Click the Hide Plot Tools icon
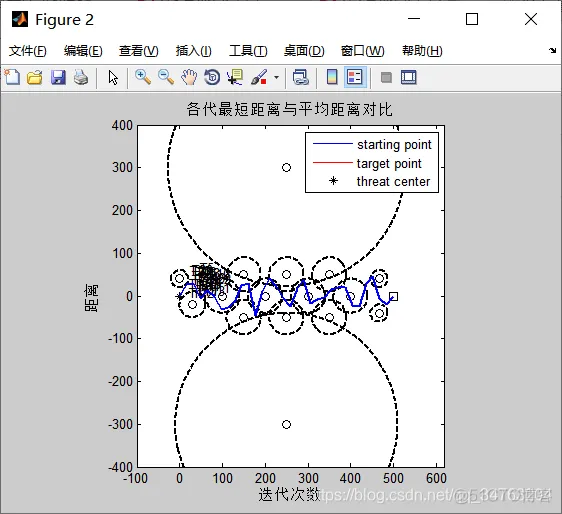Viewport: 562px width, 514px height. [x=386, y=77]
